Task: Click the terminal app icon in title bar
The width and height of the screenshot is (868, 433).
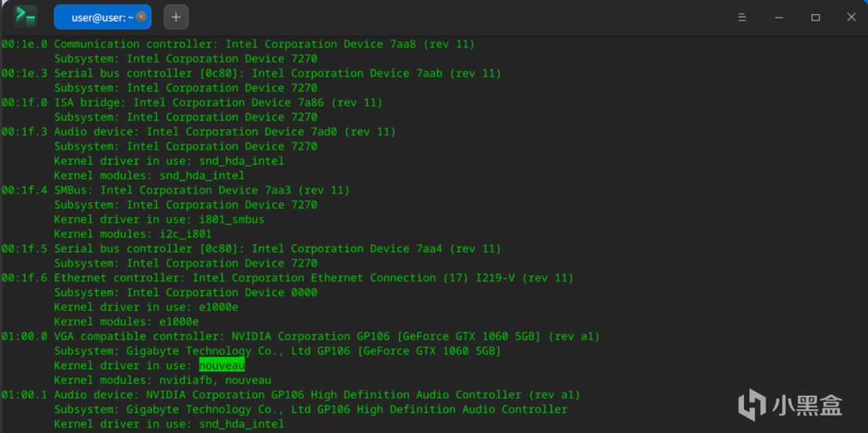Action: tap(26, 16)
